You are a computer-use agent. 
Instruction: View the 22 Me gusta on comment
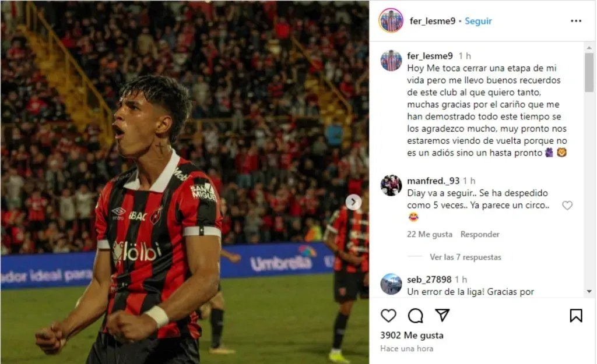pos(430,234)
